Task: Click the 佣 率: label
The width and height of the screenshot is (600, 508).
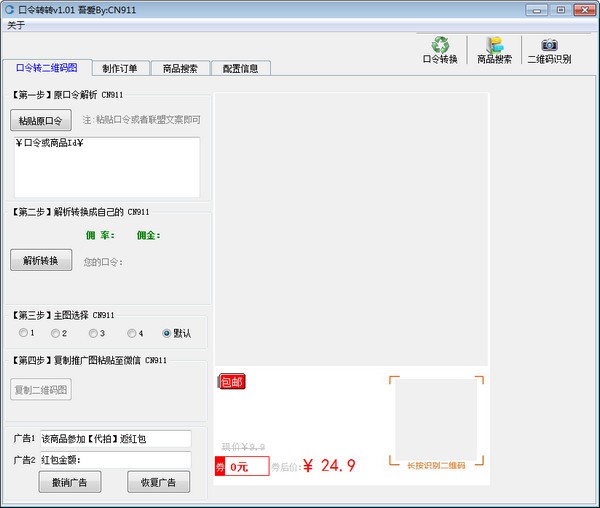Action: pos(100,235)
